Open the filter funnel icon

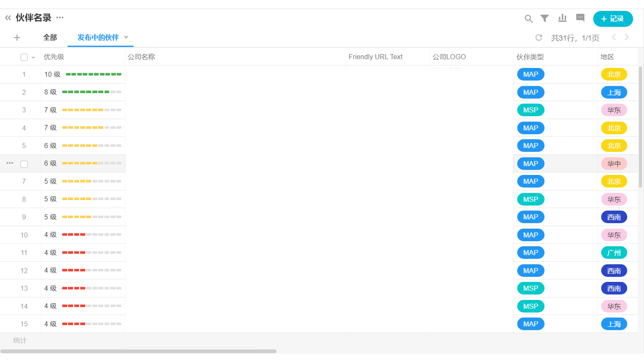point(544,18)
